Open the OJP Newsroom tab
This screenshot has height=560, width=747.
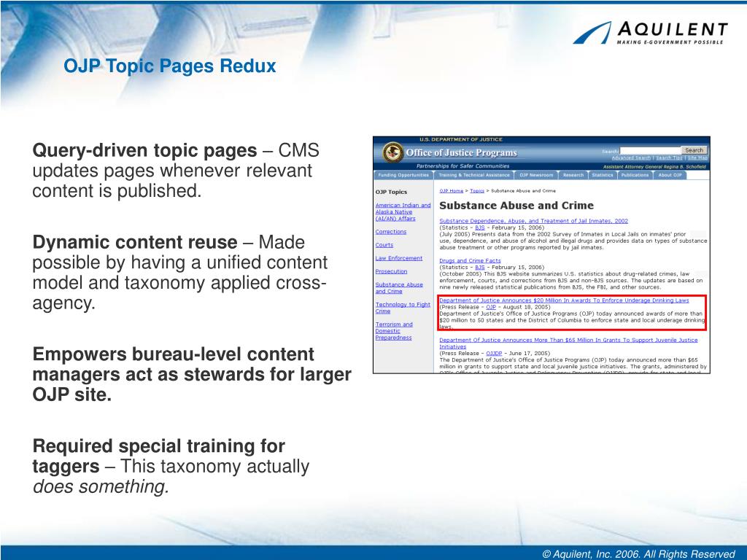point(536,175)
